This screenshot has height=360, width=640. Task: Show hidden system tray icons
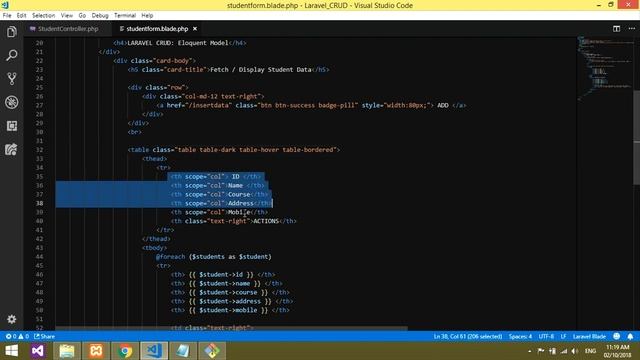click(x=530, y=351)
